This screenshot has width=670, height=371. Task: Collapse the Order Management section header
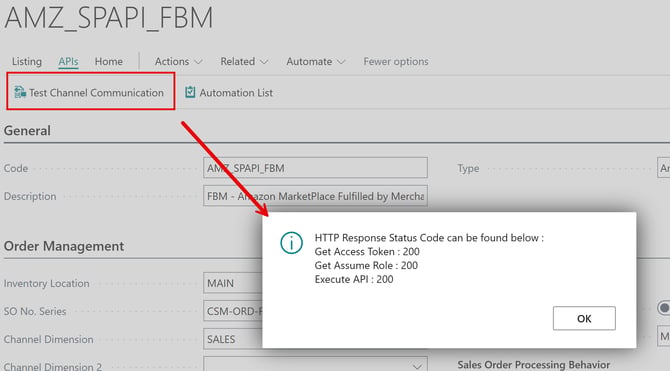64,246
